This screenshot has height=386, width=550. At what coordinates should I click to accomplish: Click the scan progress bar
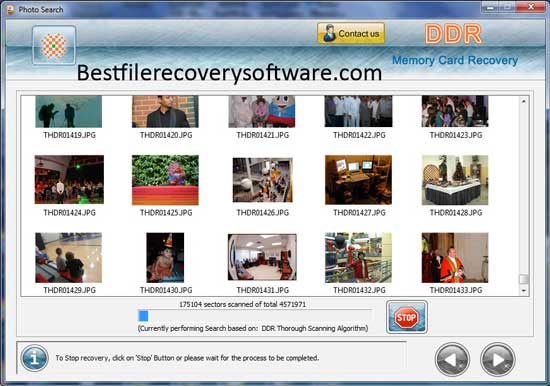coord(255,316)
